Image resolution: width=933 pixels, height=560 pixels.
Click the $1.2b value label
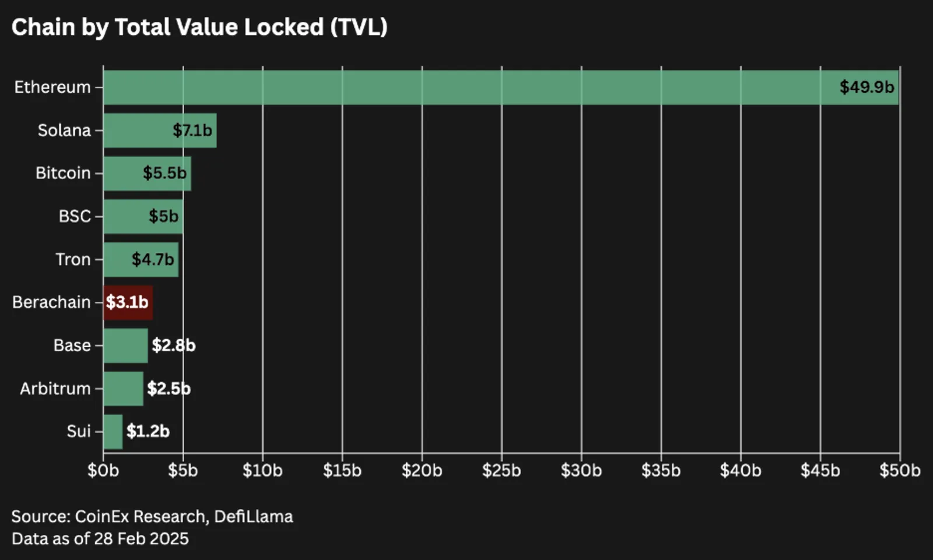(148, 431)
